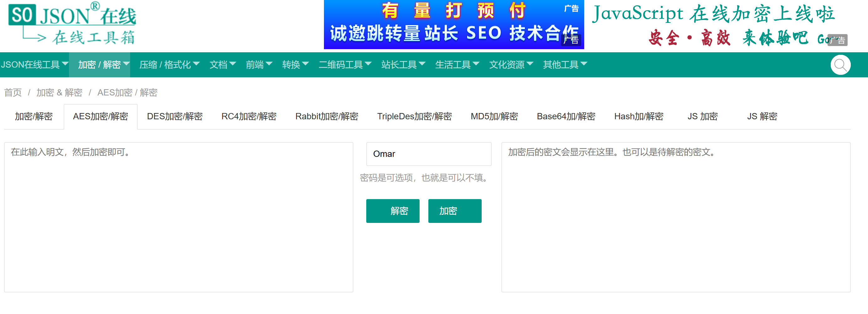Click the search magnifier icon
Viewport: 868px width, 314px height.
click(840, 65)
